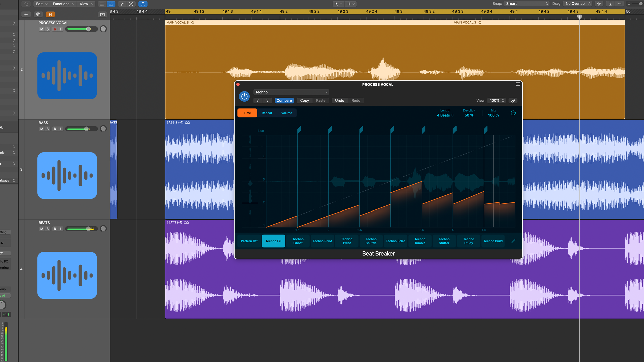Click the BEATS track blue waveform icon
Viewport: 644px width, 362px height.
tap(67, 275)
